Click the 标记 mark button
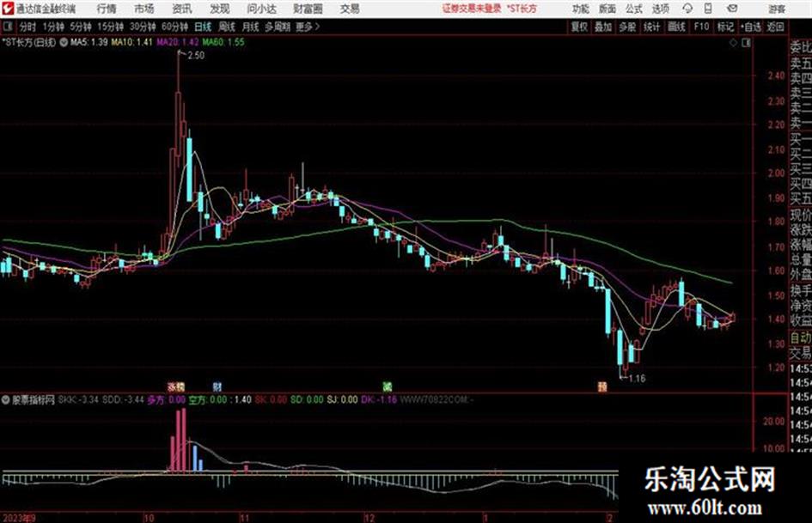This screenshot has height=523, width=812. [725, 27]
